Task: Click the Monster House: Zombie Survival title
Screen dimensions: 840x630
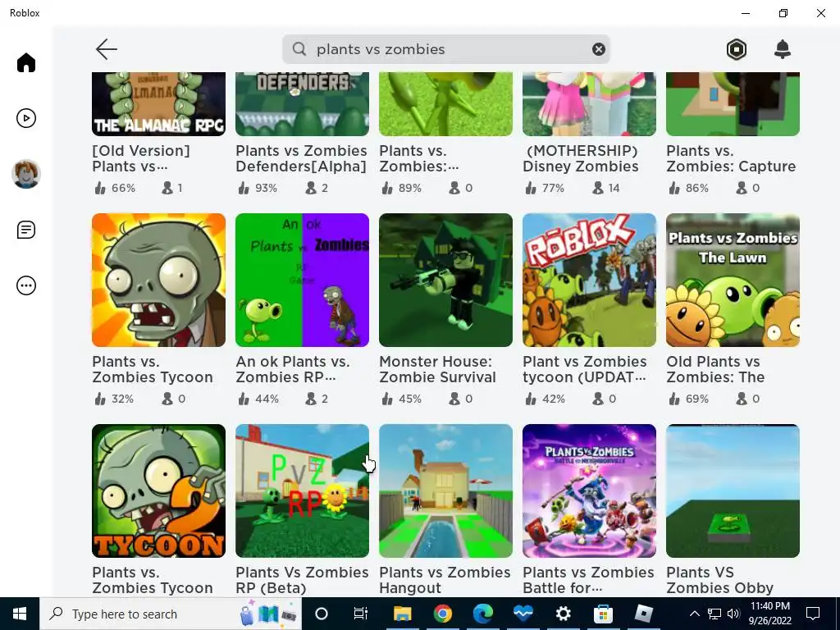Action: [437, 370]
